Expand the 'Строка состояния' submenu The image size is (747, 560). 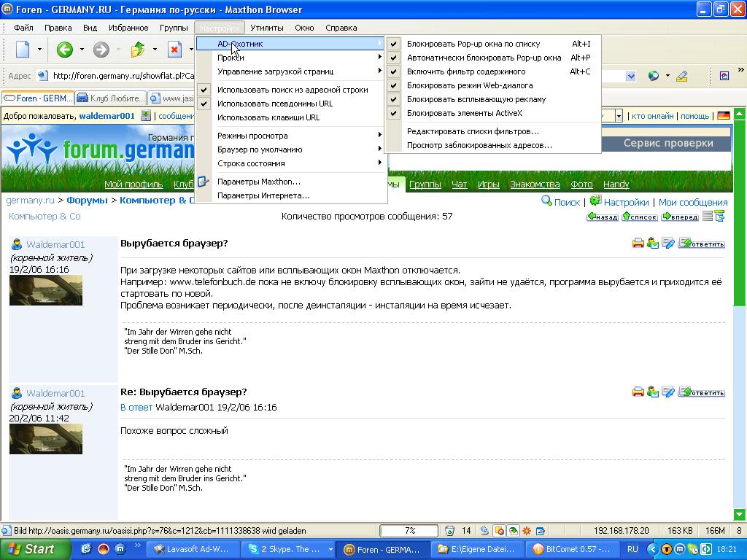(290, 163)
